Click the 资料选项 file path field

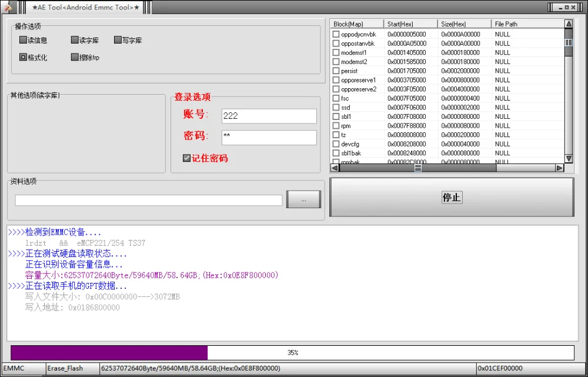pyautogui.click(x=149, y=200)
